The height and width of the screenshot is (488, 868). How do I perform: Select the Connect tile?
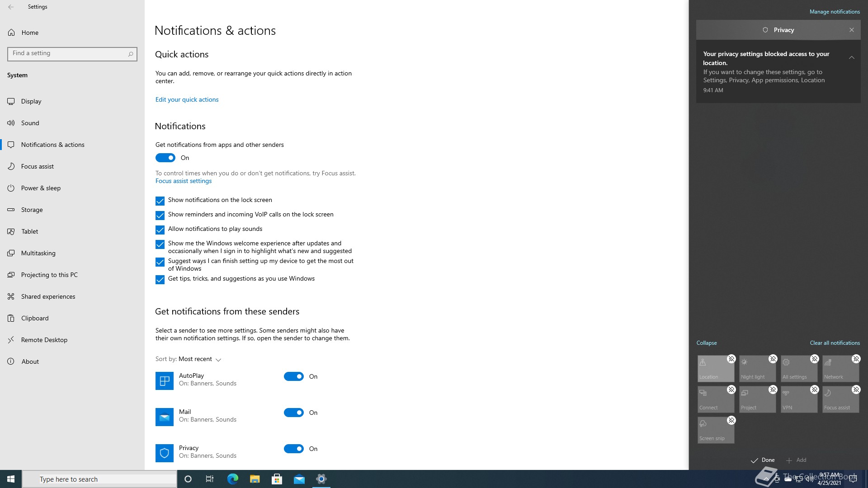pyautogui.click(x=716, y=399)
